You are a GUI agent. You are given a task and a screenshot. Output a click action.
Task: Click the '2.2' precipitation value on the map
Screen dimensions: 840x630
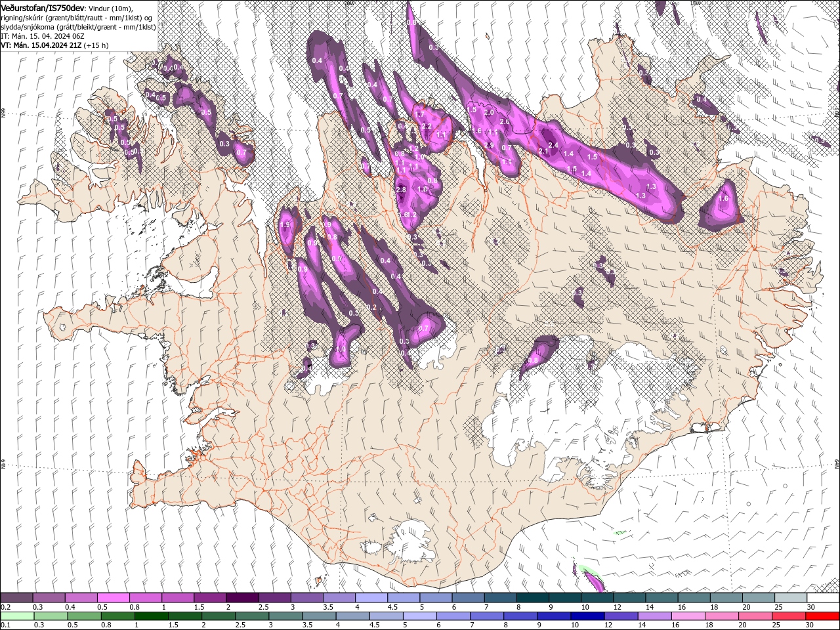pyautogui.click(x=426, y=126)
